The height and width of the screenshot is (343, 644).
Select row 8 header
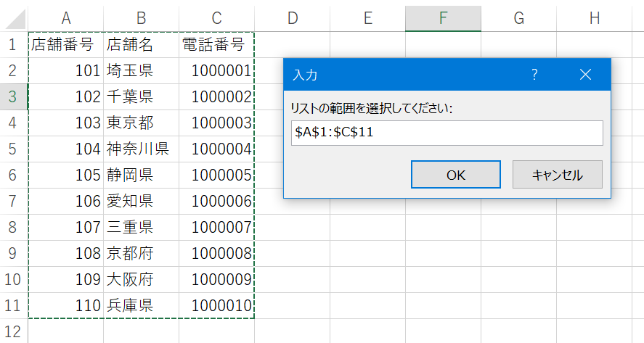coord(12,227)
